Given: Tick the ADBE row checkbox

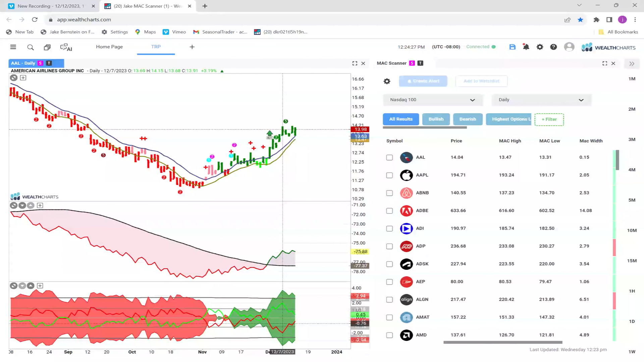Looking at the screenshot, I should [389, 211].
